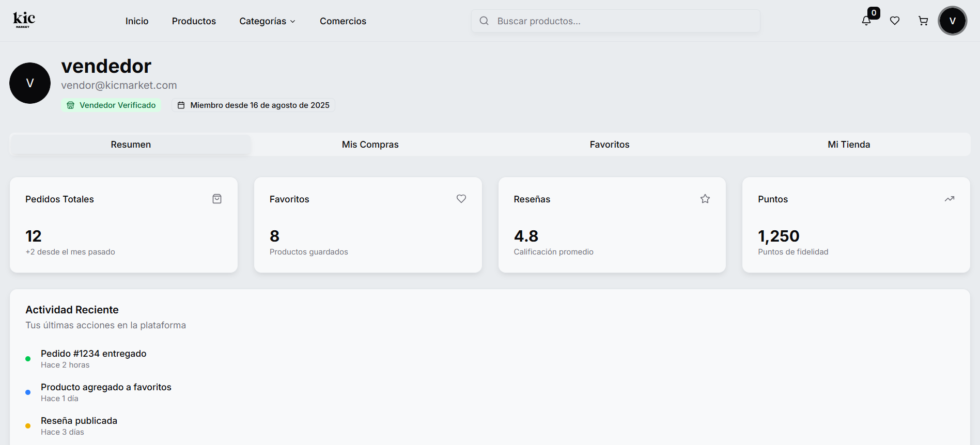Click the 'Actividad Reciente' heading
This screenshot has height=445, width=980.
[x=72, y=310]
